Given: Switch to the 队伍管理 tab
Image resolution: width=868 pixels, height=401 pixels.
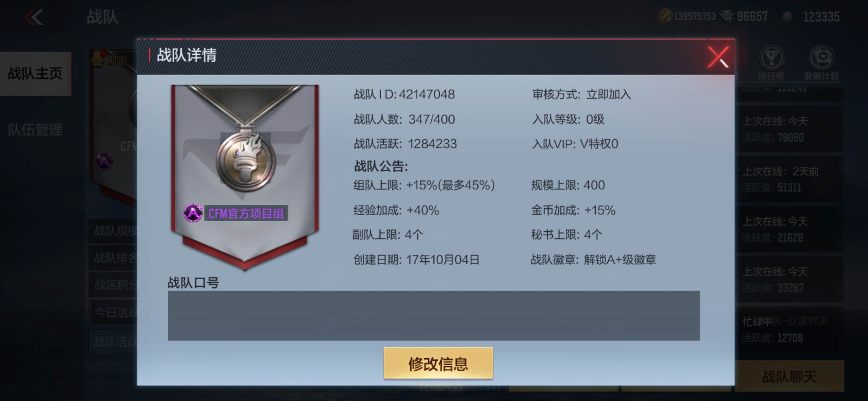Looking at the screenshot, I should point(36,130).
